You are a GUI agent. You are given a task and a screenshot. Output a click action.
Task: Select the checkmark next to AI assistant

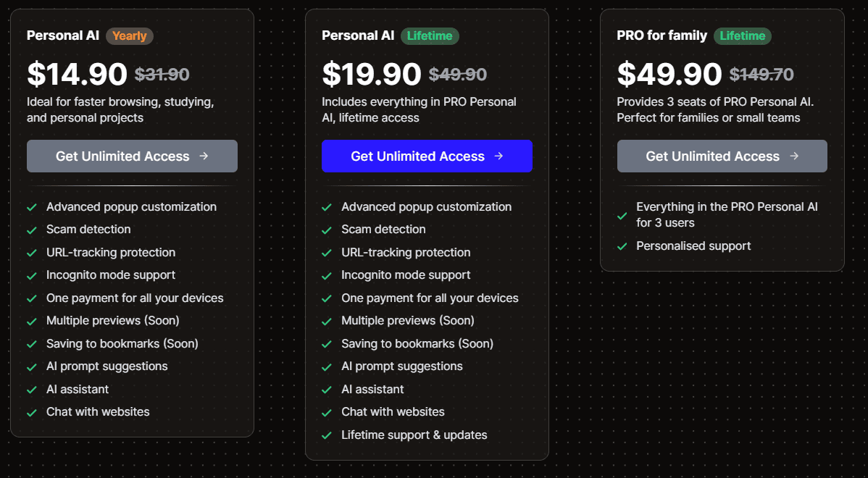click(x=31, y=389)
